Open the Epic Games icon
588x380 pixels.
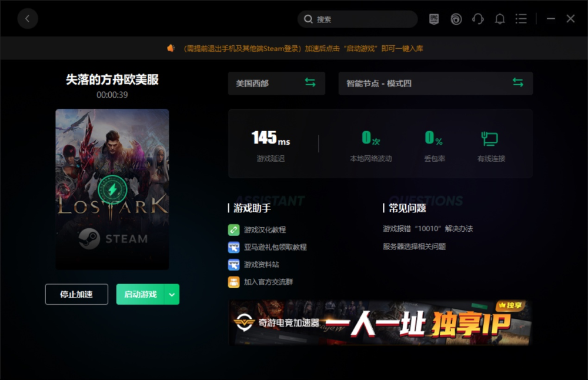pyautogui.click(x=434, y=19)
